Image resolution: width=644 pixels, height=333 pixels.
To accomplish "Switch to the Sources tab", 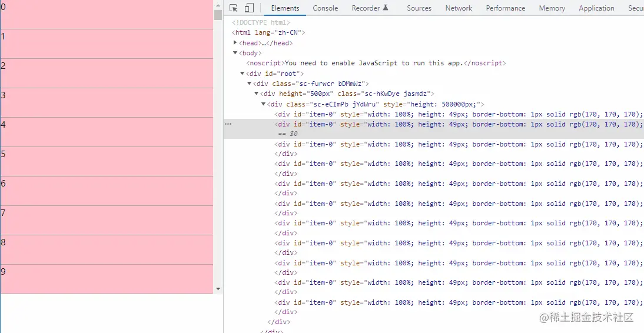I will 419,8.
